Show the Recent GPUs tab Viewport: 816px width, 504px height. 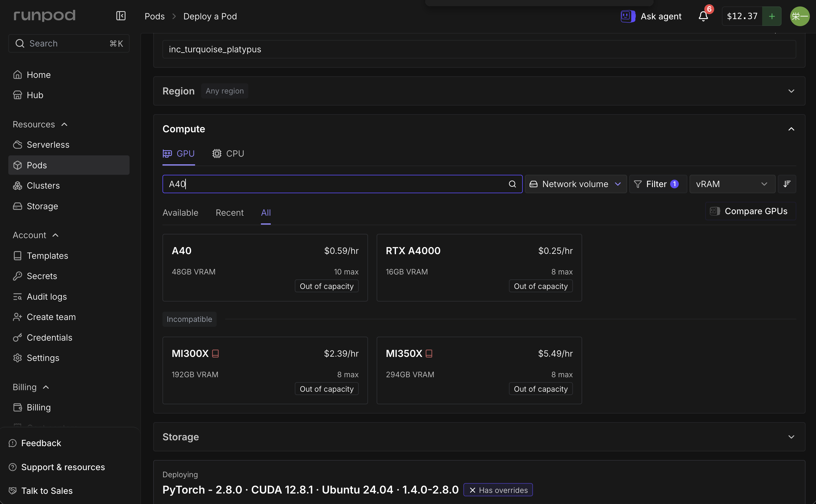pyautogui.click(x=230, y=213)
